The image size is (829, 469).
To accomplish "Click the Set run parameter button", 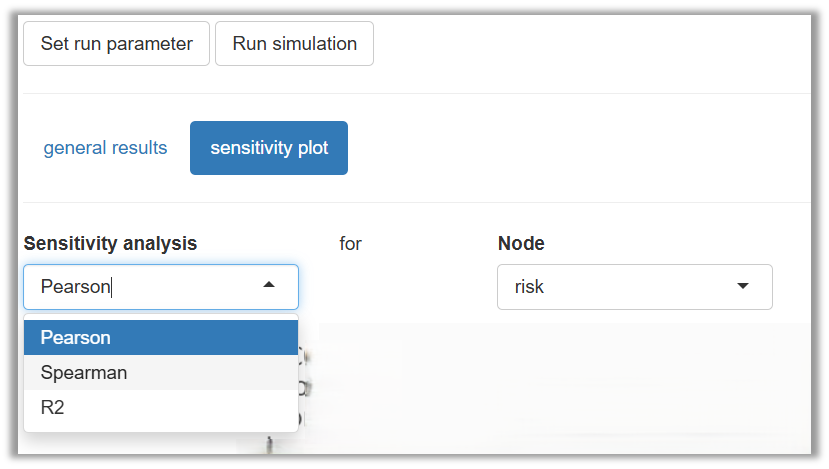I will (116, 44).
